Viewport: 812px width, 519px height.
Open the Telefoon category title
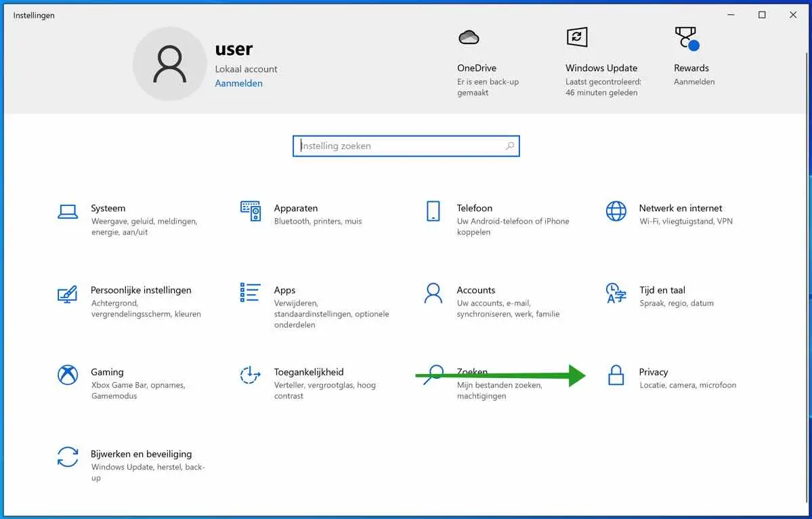click(474, 208)
